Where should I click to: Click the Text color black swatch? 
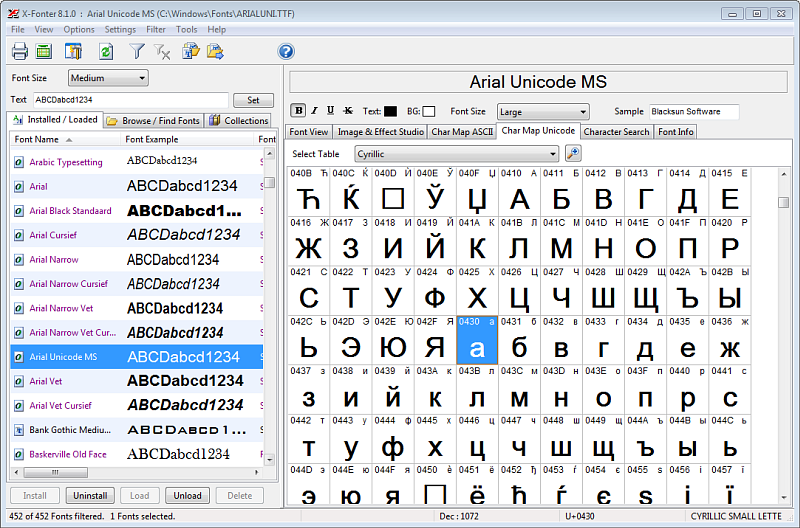coord(390,111)
